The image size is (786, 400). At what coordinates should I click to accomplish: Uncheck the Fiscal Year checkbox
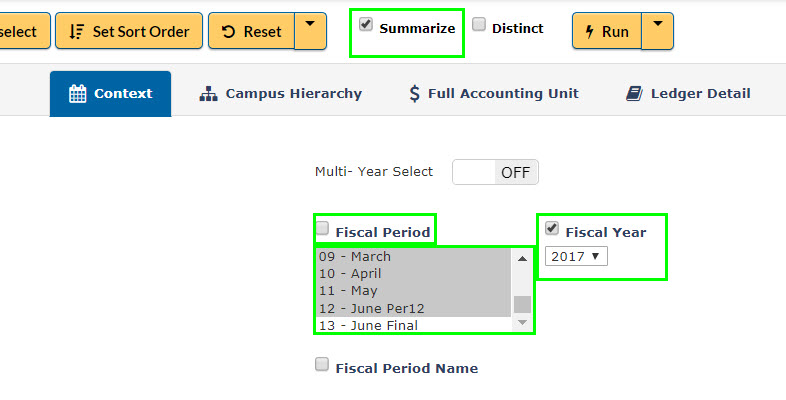[x=552, y=229]
